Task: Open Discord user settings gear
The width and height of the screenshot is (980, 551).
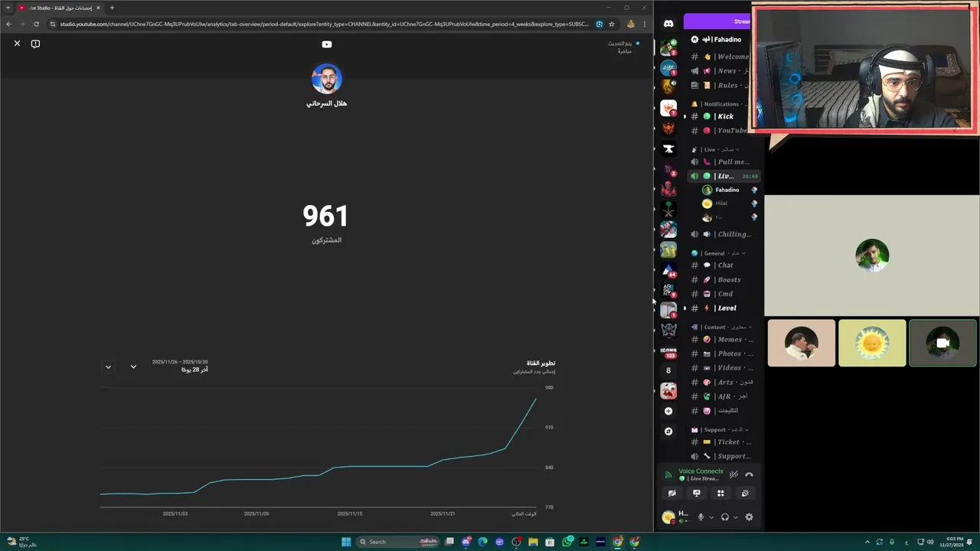Action: [749, 517]
